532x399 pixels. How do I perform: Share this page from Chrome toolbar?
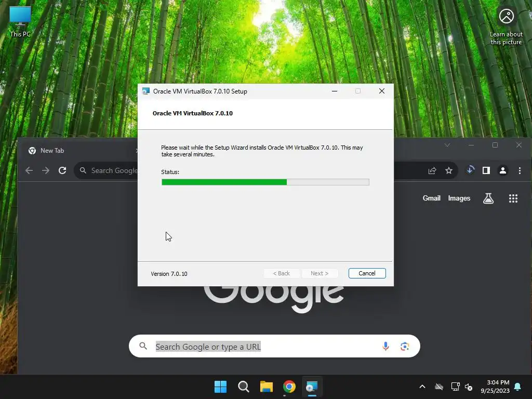[x=432, y=170]
